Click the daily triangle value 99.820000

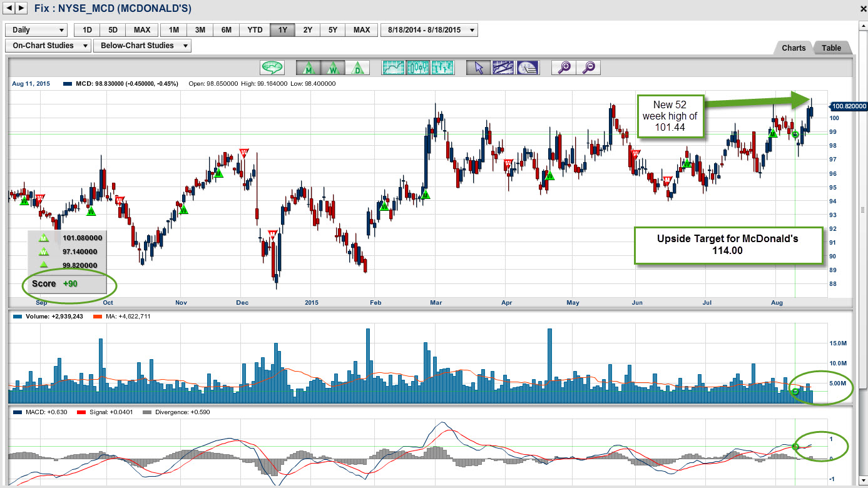point(79,265)
